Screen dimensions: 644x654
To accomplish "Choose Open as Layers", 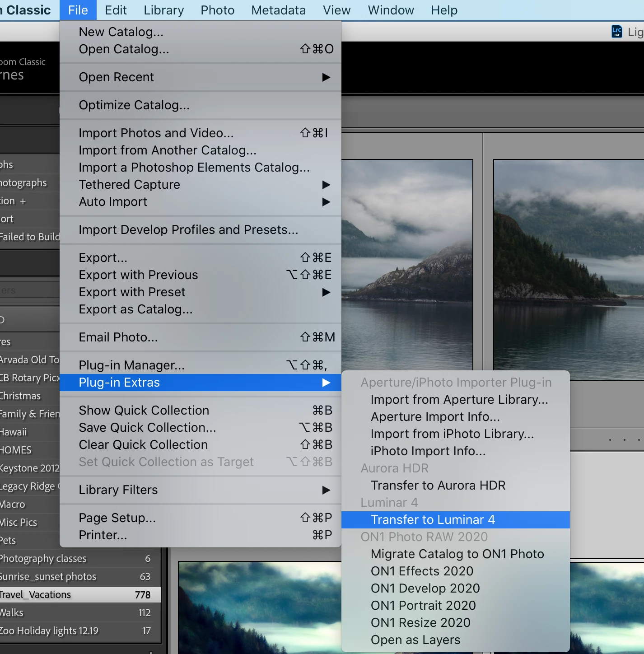I will (x=456, y=640).
